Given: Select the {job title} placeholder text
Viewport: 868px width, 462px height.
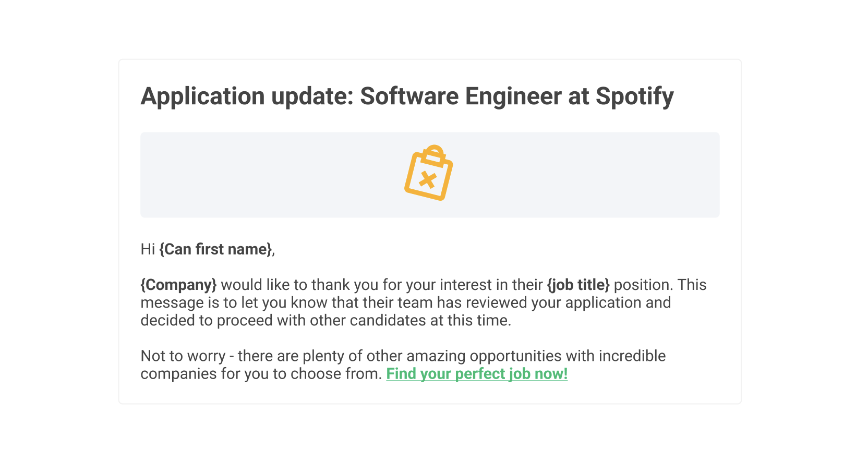Looking at the screenshot, I should (x=578, y=285).
